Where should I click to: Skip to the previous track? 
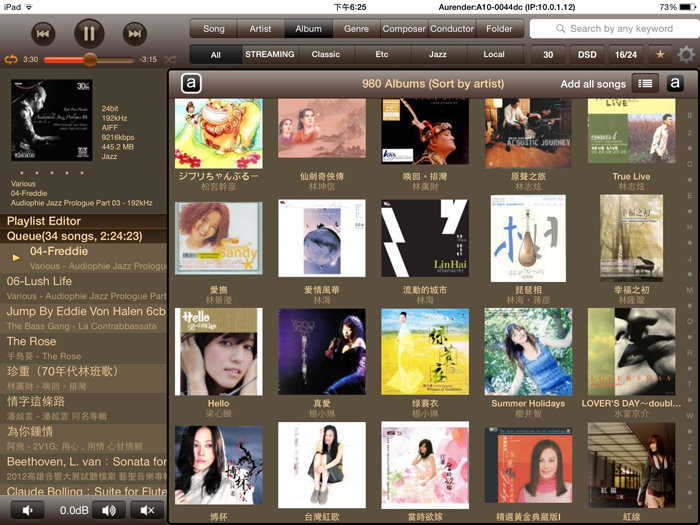click(43, 33)
